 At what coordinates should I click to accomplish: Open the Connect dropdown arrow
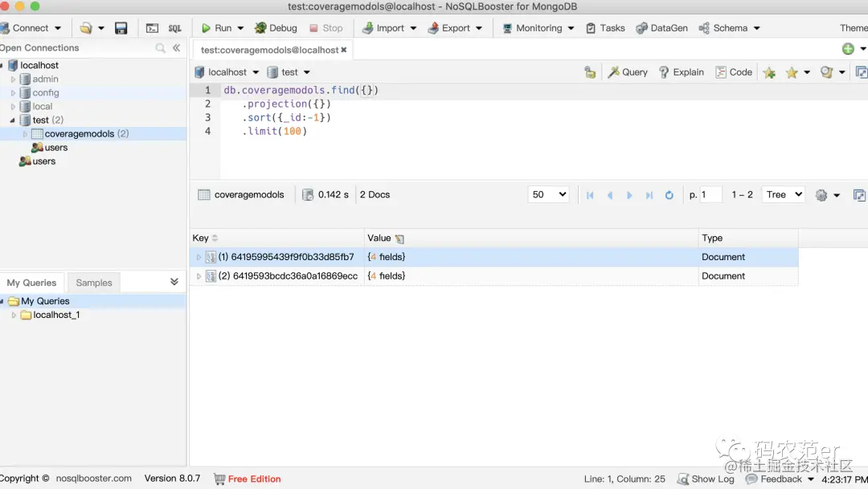tap(58, 28)
